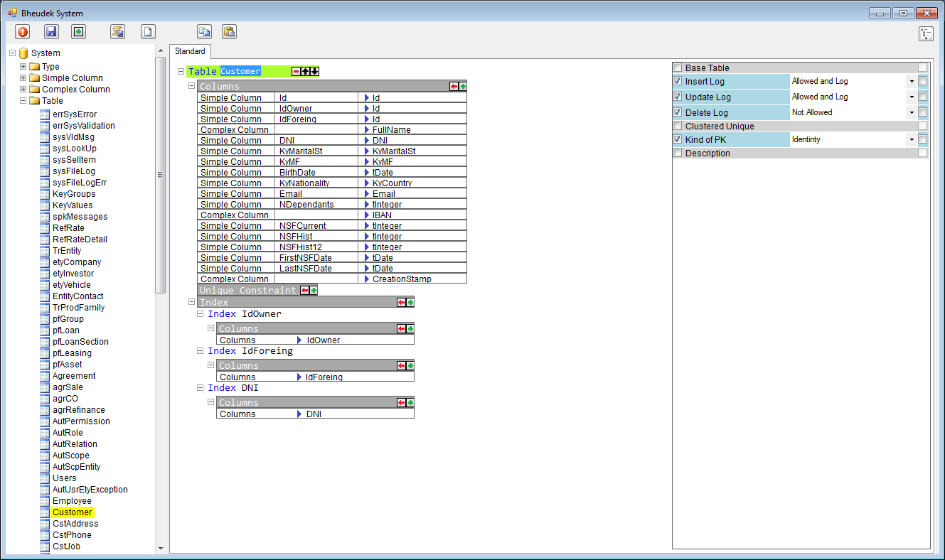
Task: Uncheck the Insert Log checkbox
Action: pyautogui.click(x=678, y=82)
